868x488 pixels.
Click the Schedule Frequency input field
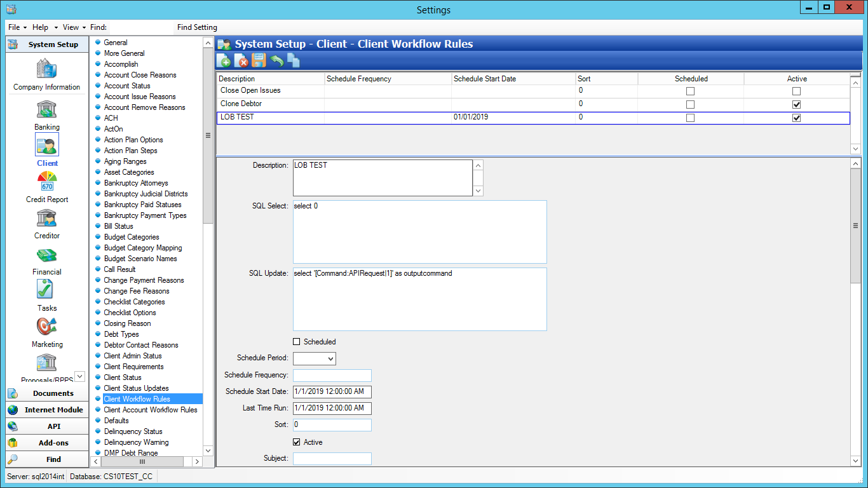[332, 376]
